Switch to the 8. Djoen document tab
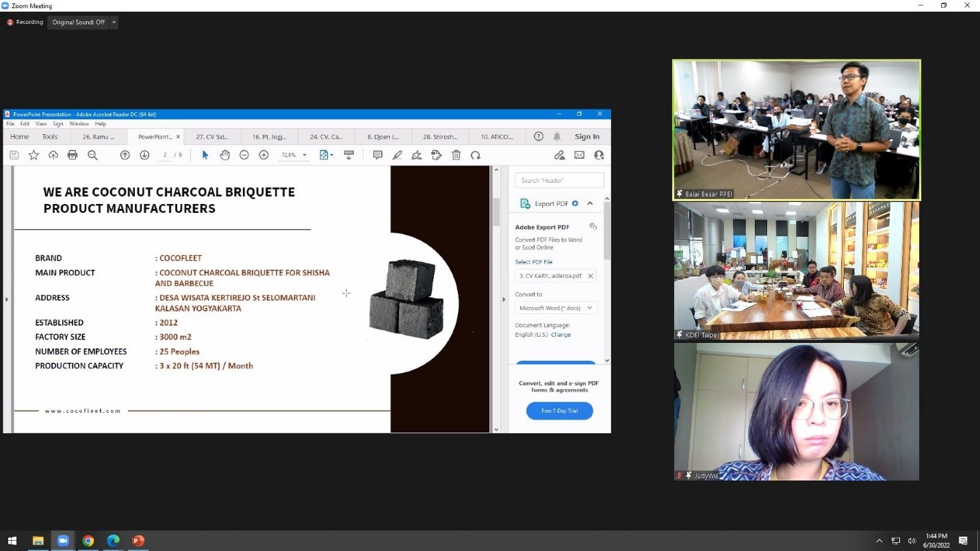Image resolution: width=980 pixels, height=551 pixels. pos(383,136)
